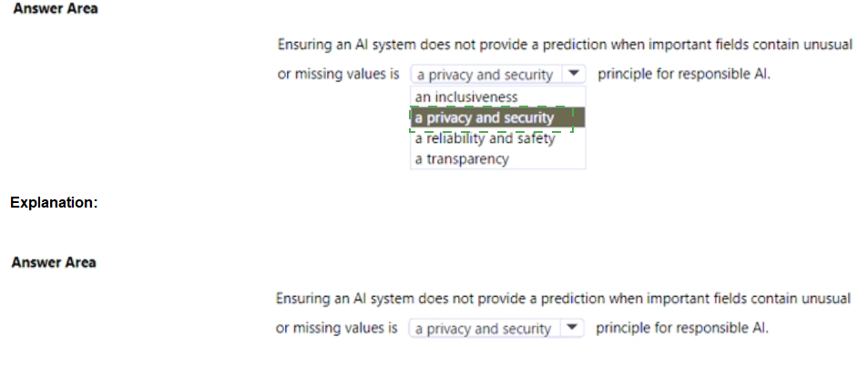
Task: Click upper 'or missing values is' text
Action: 339,74
